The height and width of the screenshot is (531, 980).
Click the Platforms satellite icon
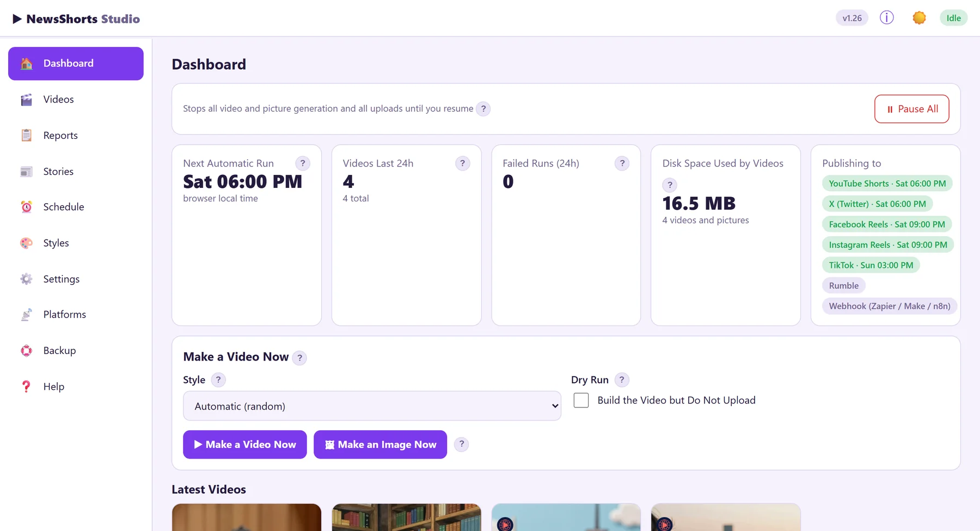tap(26, 315)
